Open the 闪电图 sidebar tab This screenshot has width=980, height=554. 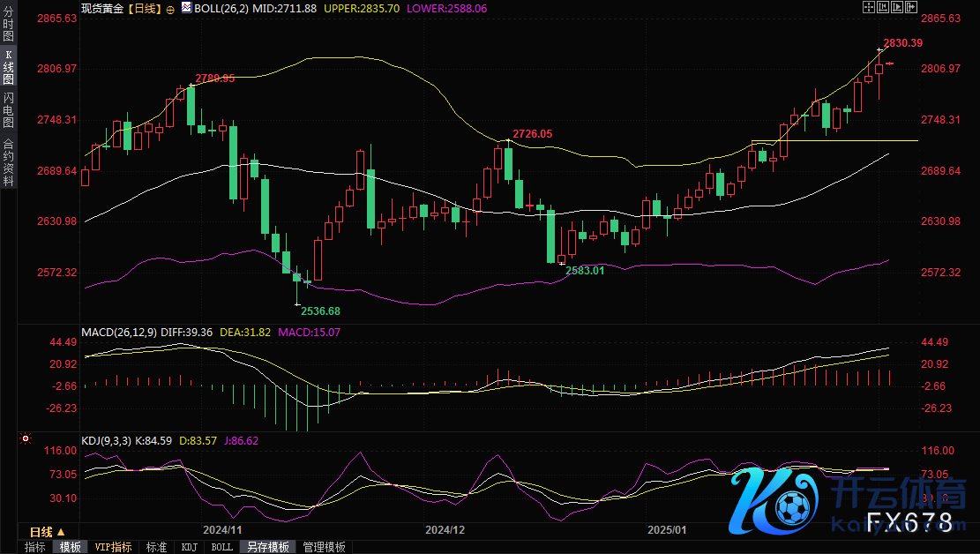[8, 109]
